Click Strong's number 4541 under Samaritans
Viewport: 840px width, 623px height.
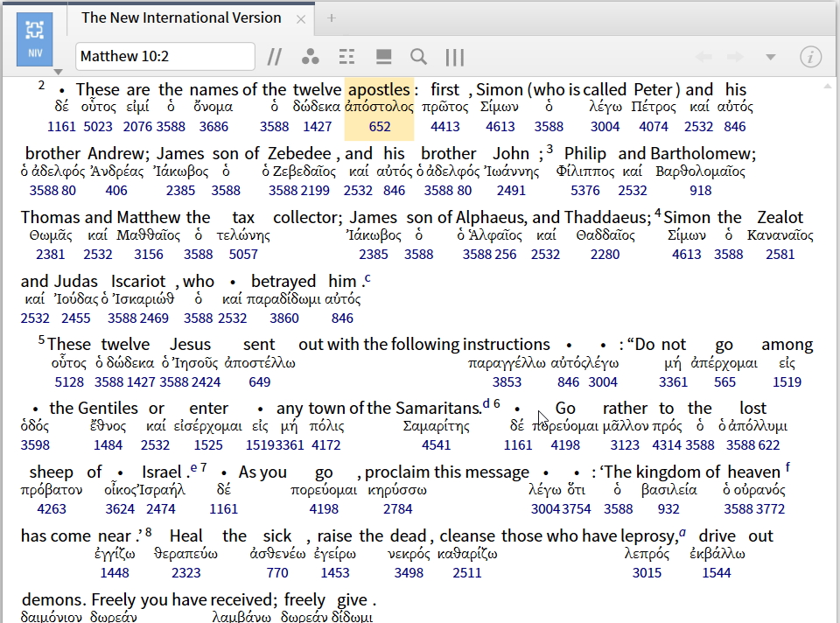tap(436, 445)
